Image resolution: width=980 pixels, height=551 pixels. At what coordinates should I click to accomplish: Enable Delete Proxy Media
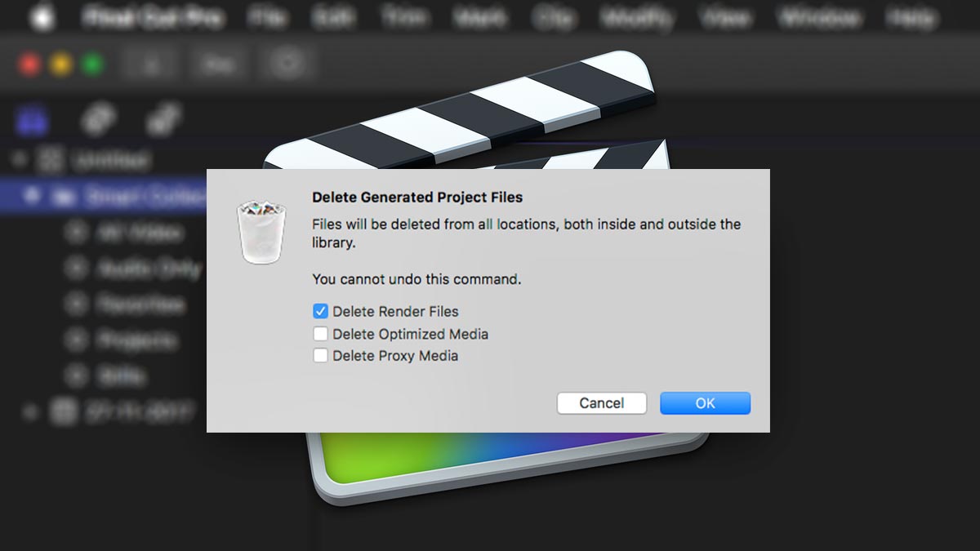[x=320, y=356]
